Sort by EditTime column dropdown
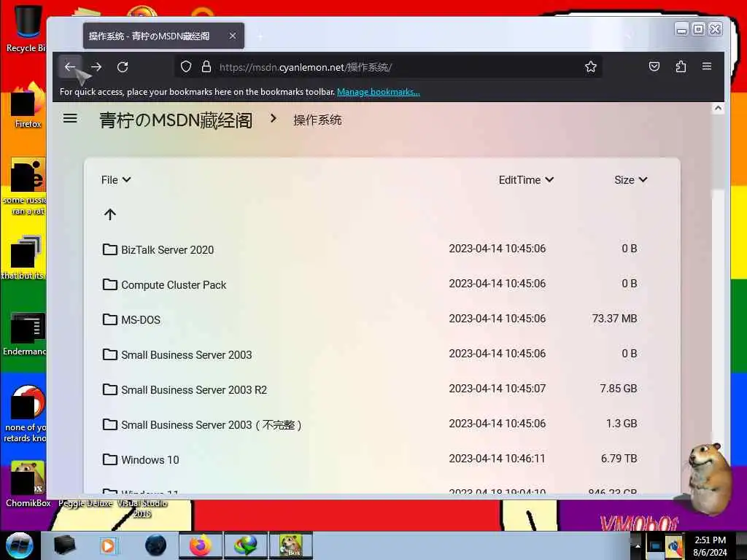Image resolution: width=747 pixels, height=560 pixels. click(526, 180)
